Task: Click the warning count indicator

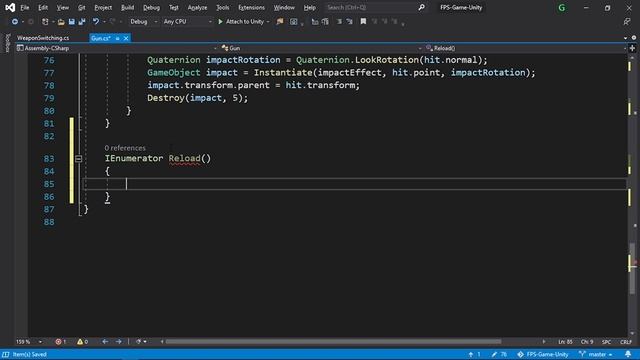Action: click(x=82, y=342)
